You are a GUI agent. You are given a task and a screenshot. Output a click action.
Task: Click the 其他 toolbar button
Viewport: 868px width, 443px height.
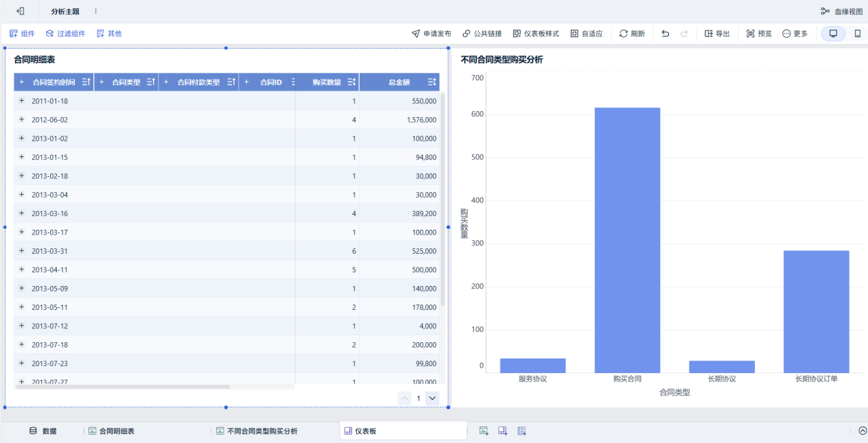pos(109,33)
